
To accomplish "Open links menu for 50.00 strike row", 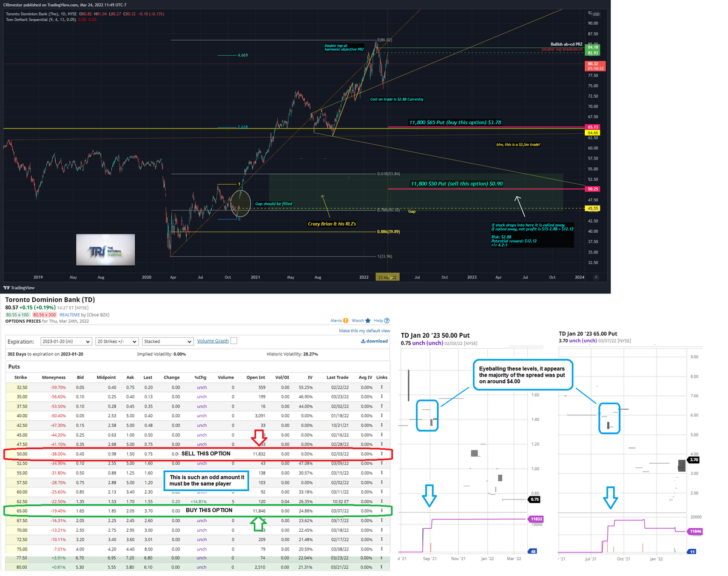I will pyautogui.click(x=382, y=454).
